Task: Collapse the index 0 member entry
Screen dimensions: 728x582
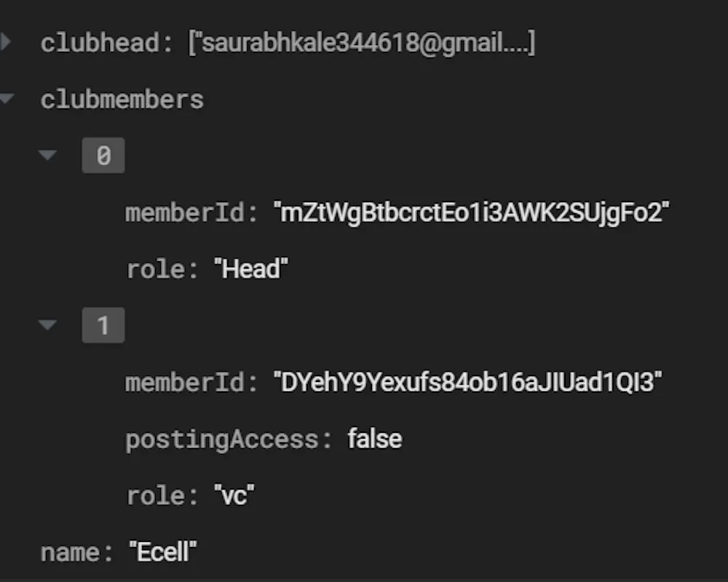Action: [x=48, y=154]
